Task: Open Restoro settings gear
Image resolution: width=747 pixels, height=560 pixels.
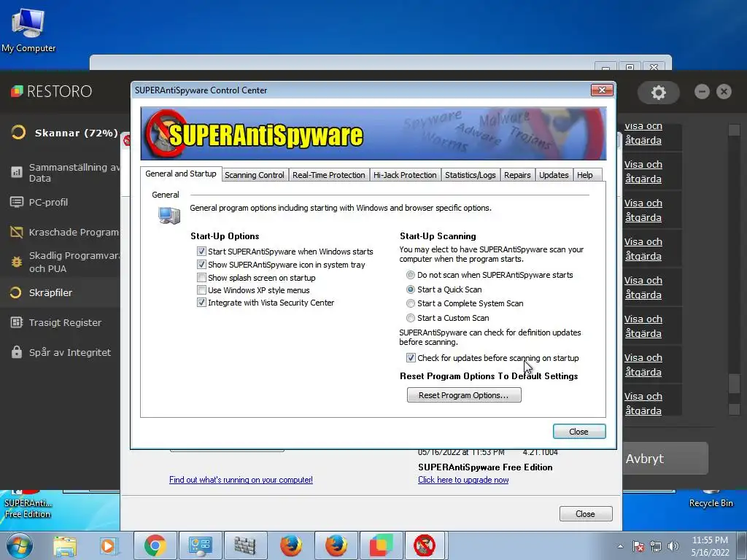Action: coord(659,92)
